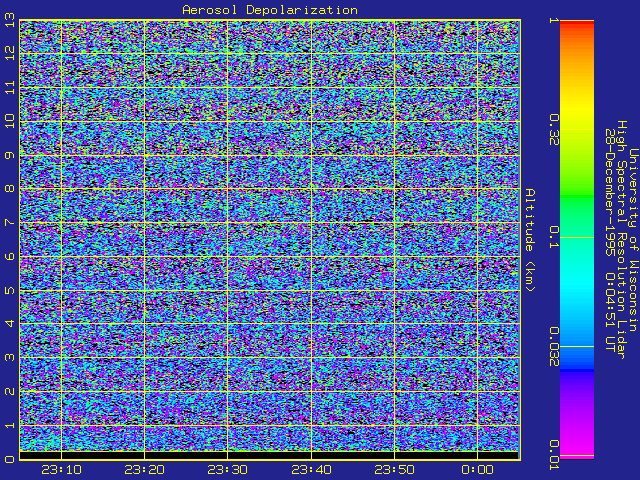Click the altitude label 11
Image resolution: width=640 pixels, height=480 pixels.
tap(10, 87)
